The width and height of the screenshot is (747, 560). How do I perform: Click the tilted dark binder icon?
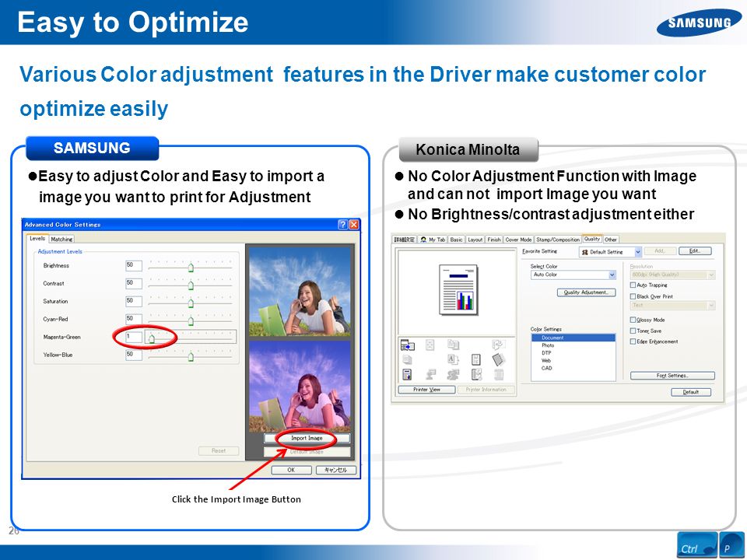[x=498, y=359]
